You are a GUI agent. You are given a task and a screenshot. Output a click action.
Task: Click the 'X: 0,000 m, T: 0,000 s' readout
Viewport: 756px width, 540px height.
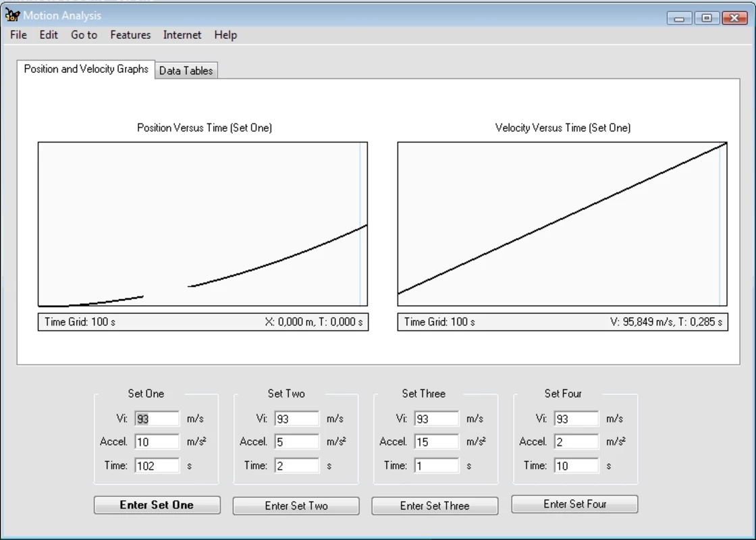tap(314, 321)
